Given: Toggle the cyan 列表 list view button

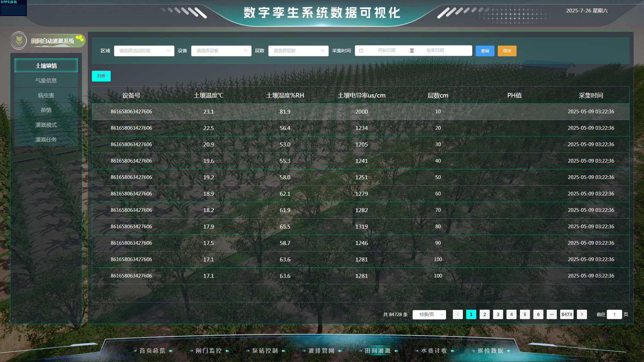Looking at the screenshot, I should [x=101, y=76].
